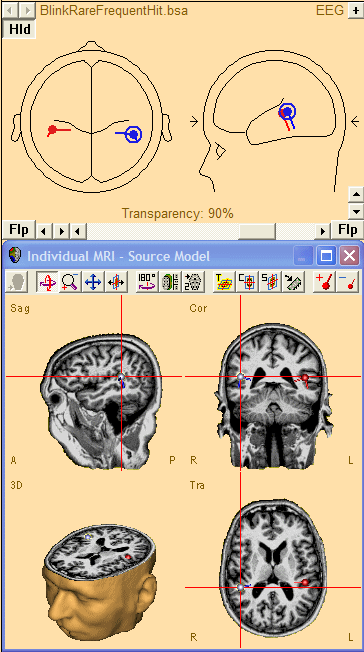This screenshot has width=364, height=652.
Task: Click the horizontal scrollbar thumb
Action: pos(257,230)
